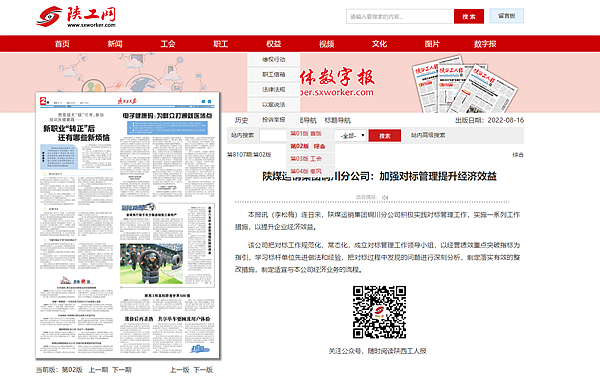This screenshot has width=600, height=376.
Task: Go to 下一期 next issue
Action: coord(122,369)
